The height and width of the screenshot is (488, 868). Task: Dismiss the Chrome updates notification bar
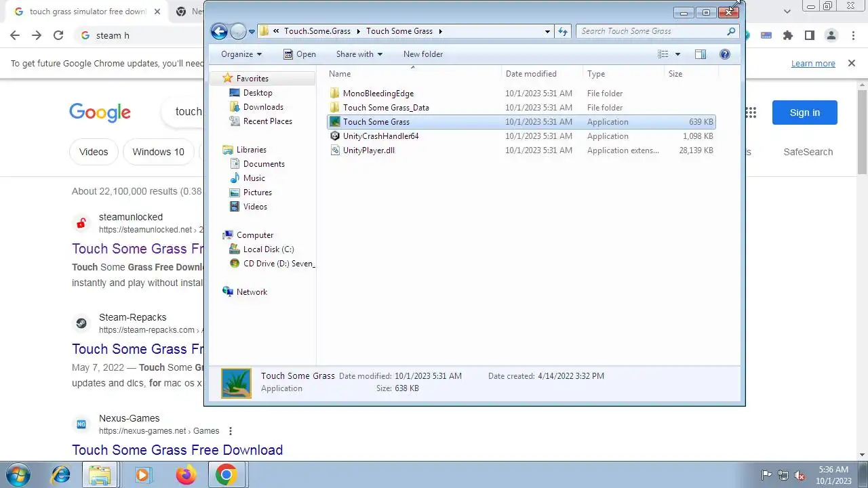[852, 63]
